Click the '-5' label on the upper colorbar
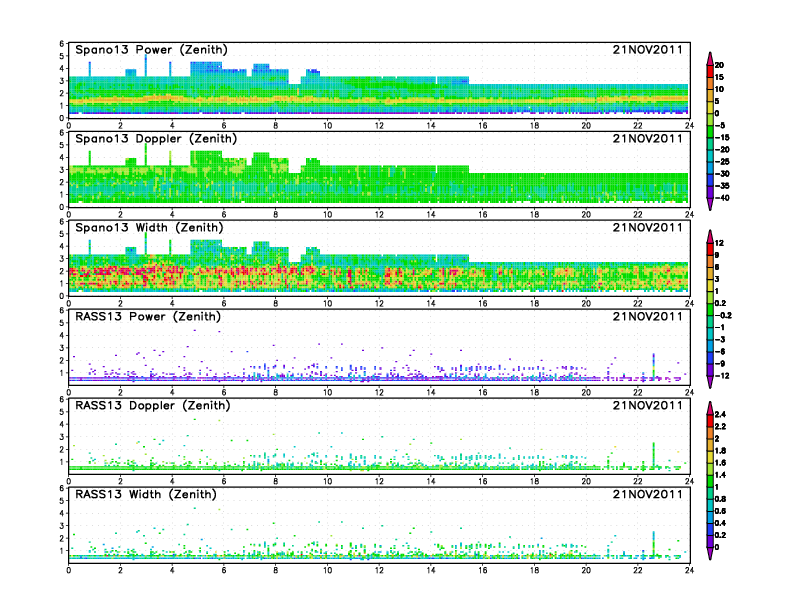792x612 pixels. click(x=720, y=126)
